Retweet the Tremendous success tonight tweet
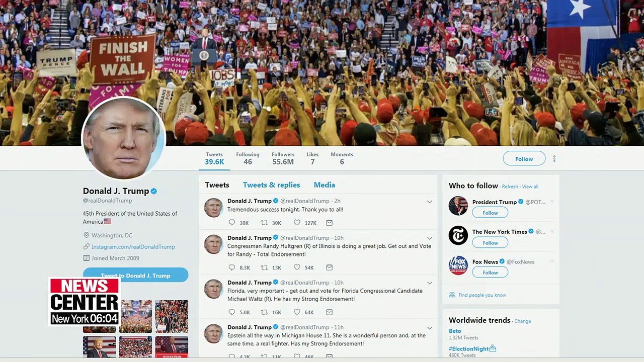The height and width of the screenshot is (362, 644). pyautogui.click(x=264, y=223)
